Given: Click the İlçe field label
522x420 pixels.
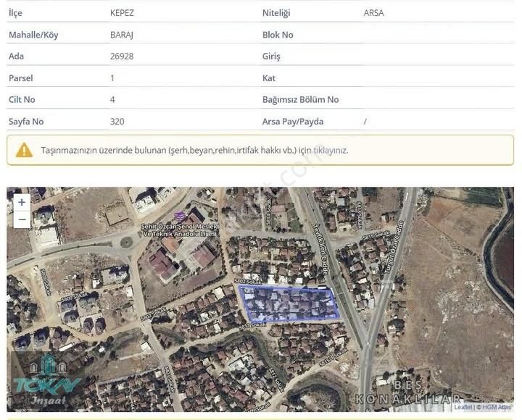Looking at the screenshot, I should [15, 13].
